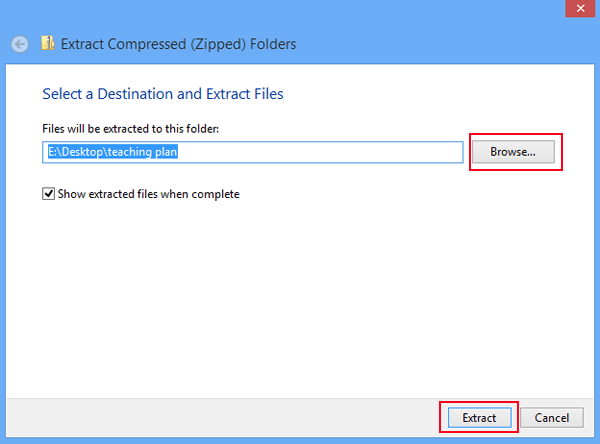This screenshot has height=444, width=600.
Task: Click the word 'teaching' in the path
Action: point(130,152)
